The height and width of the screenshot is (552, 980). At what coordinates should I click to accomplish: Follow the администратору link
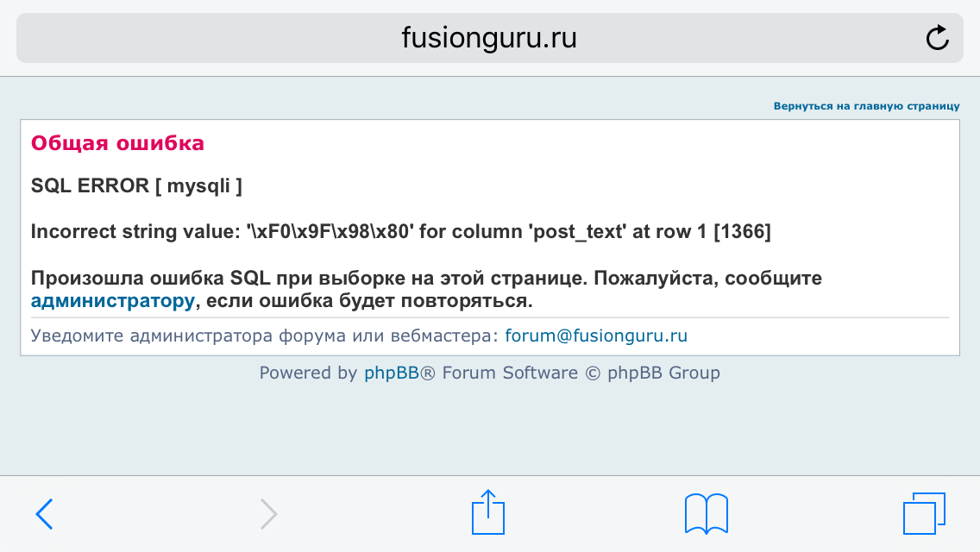[112, 301]
